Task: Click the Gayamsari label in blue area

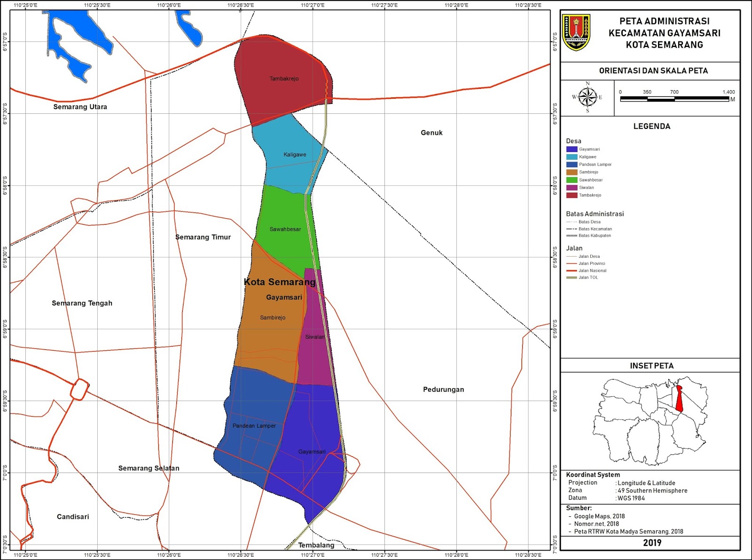Action: pos(312,451)
